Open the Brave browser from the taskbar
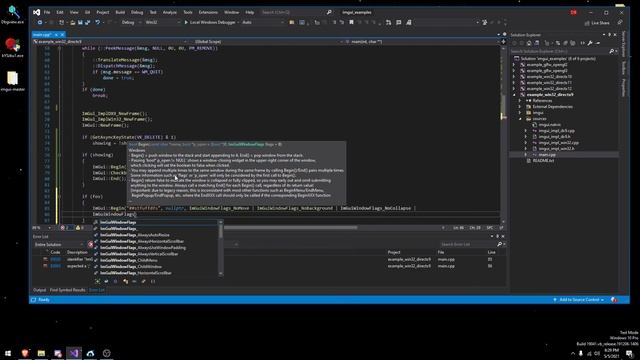640x360 pixels. (25, 353)
